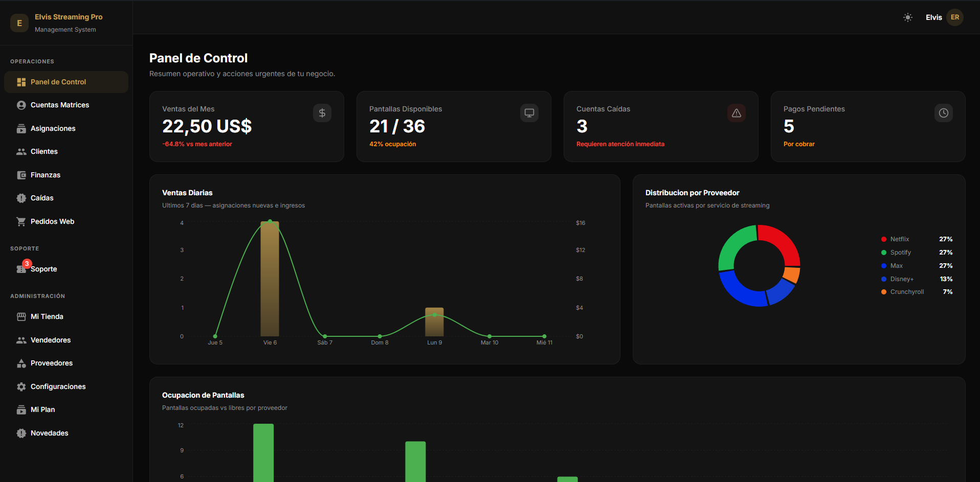
Task: Open Cuentas Matrices in the sidebar
Action: (59, 105)
